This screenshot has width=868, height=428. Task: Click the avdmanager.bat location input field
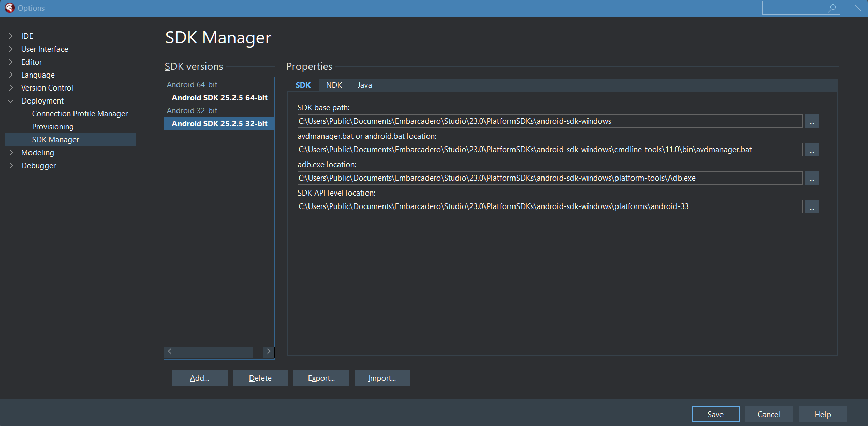coord(550,150)
